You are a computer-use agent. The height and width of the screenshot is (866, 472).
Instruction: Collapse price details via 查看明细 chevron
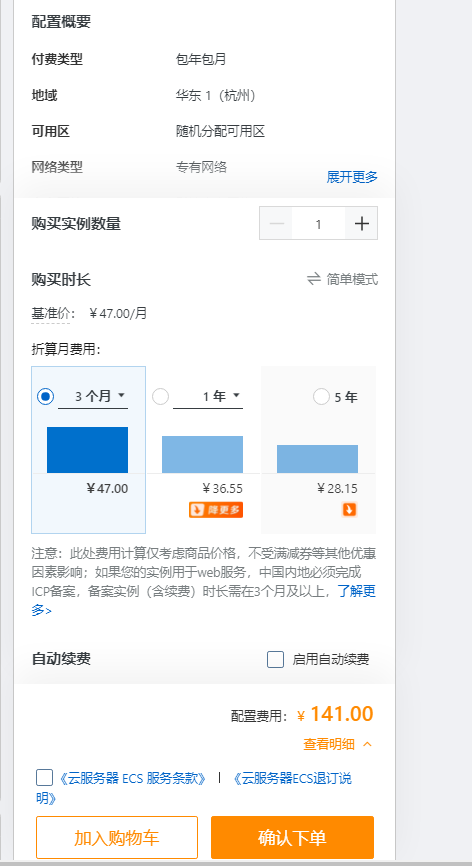(x=367, y=744)
